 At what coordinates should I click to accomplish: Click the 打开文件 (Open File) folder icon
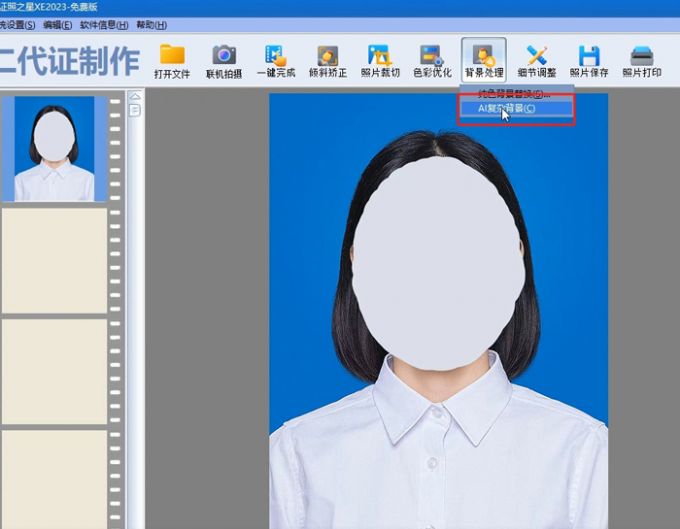click(x=172, y=57)
